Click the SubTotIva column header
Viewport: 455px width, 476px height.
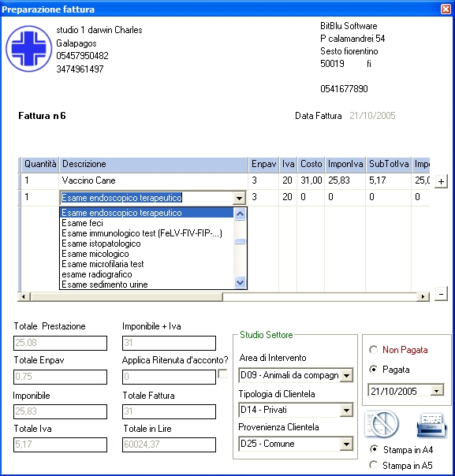click(x=389, y=164)
